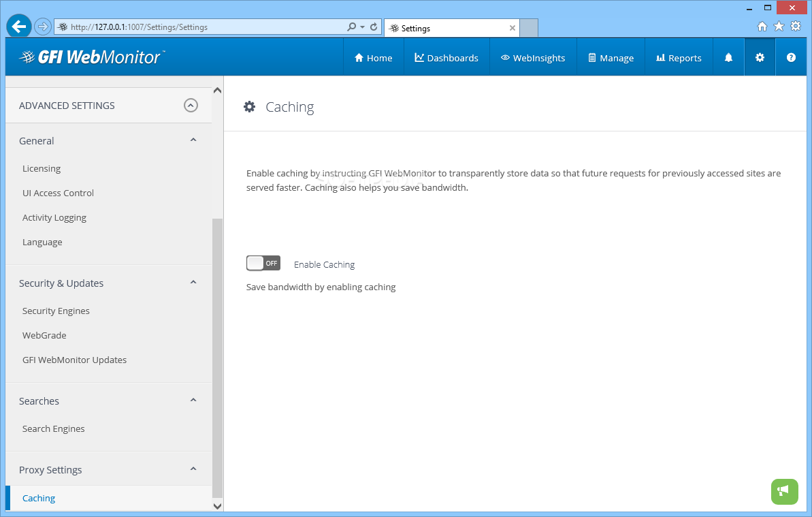Maximize the browser window
Viewport: 812px width, 517px height.
768,7
